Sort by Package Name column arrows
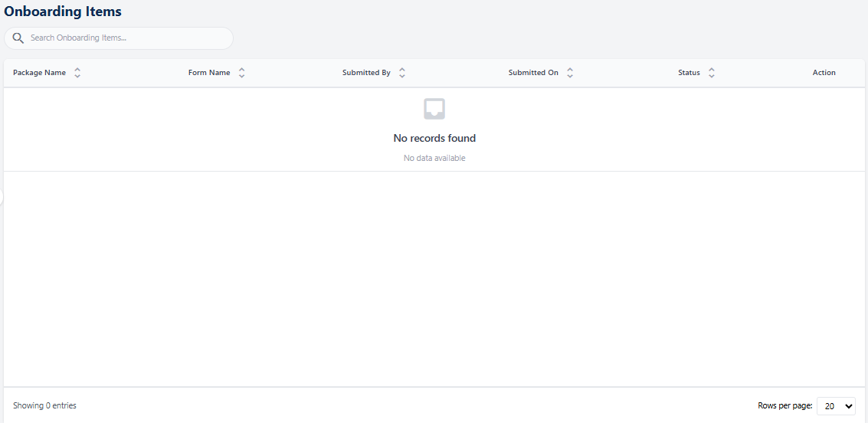Screen dimensions: 868x423 point(77,73)
